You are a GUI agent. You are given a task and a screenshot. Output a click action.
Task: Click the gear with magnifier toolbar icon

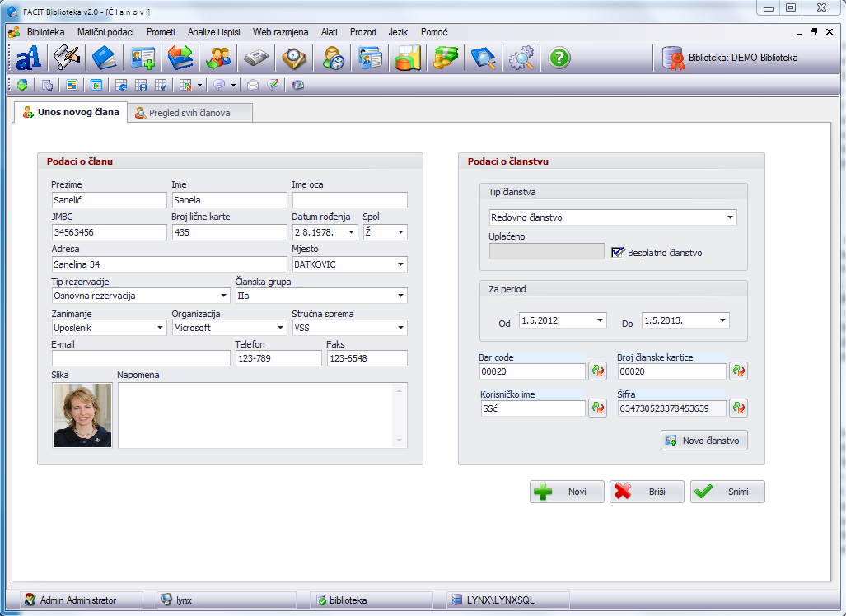tap(521, 58)
